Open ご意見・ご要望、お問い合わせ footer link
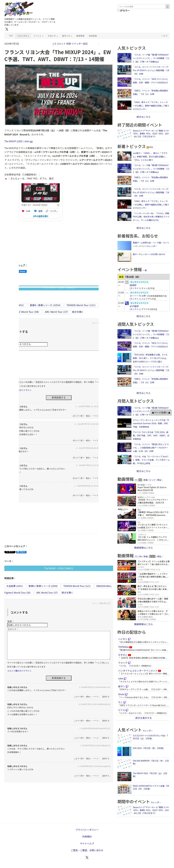 (x=87, y=850)
